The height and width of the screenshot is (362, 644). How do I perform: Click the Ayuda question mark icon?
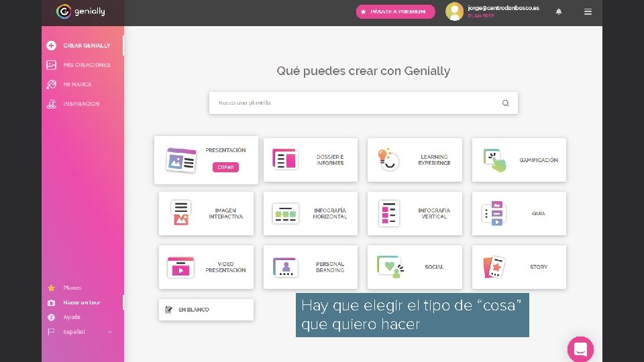tap(52, 317)
